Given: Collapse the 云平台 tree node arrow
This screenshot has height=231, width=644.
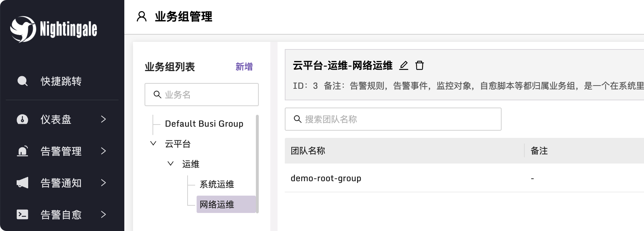Looking at the screenshot, I should (153, 143).
